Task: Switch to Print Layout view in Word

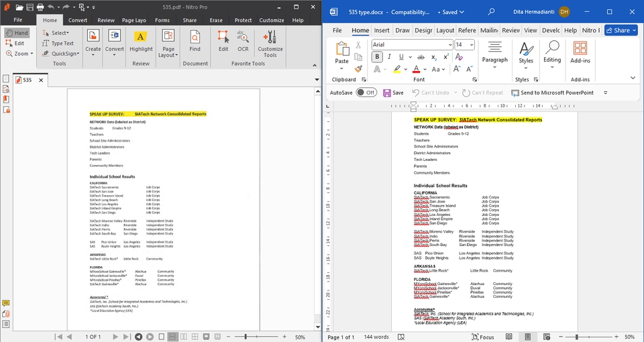Action: (528, 337)
